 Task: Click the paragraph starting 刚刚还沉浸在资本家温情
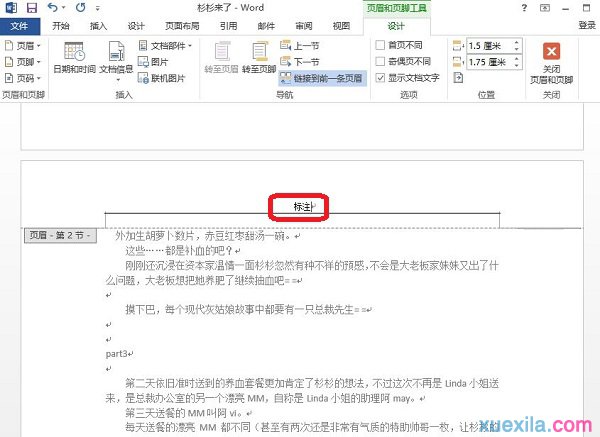pos(312,266)
